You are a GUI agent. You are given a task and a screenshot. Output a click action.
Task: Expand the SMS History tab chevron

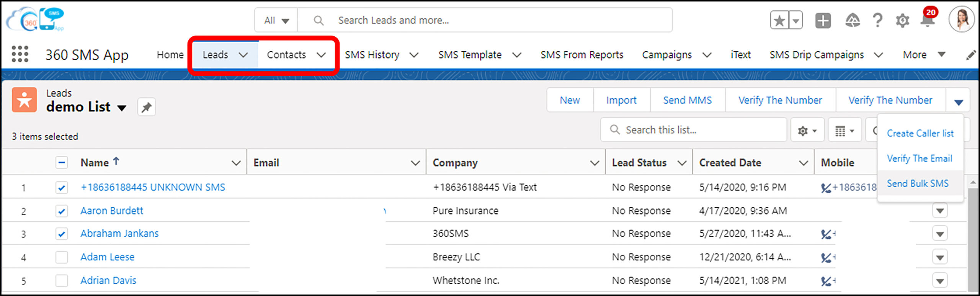tap(414, 55)
